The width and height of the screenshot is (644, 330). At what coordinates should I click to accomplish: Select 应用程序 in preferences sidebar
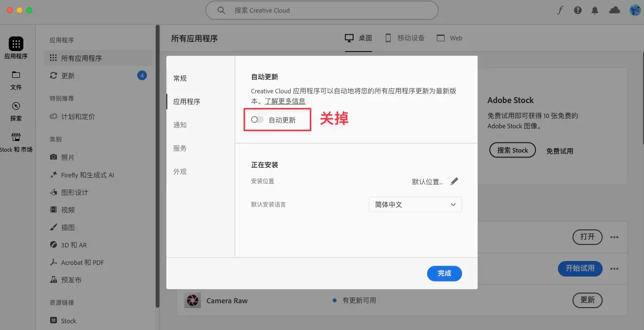[x=187, y=102]
